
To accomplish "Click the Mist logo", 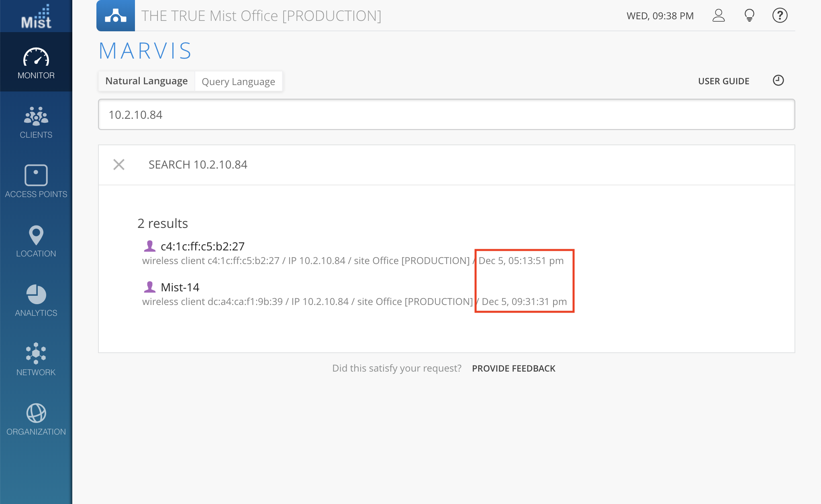I will pyautogui.click(x=36, y=17).
